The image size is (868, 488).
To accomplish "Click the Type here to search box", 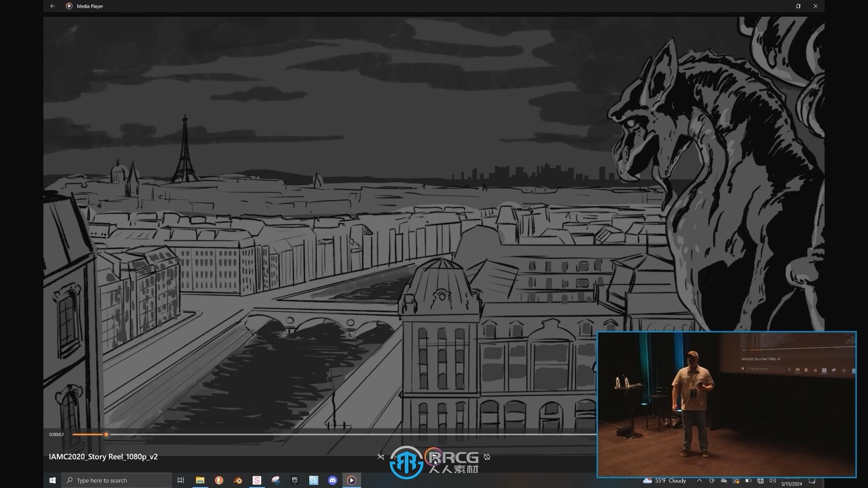I will tap(117, 480).
